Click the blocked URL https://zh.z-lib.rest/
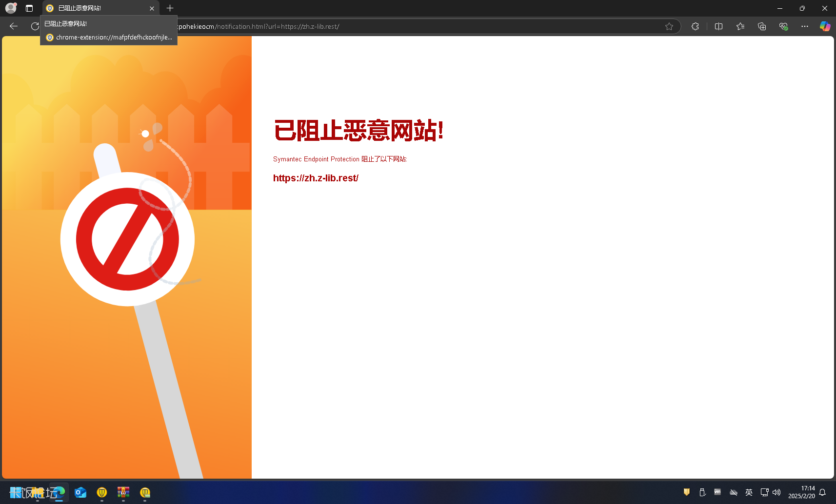 click(x=316, y=178)
